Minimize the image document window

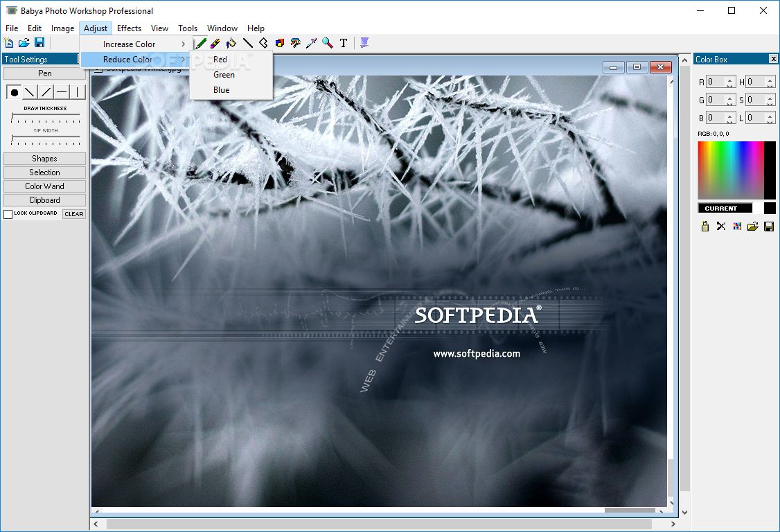[613, 67]
